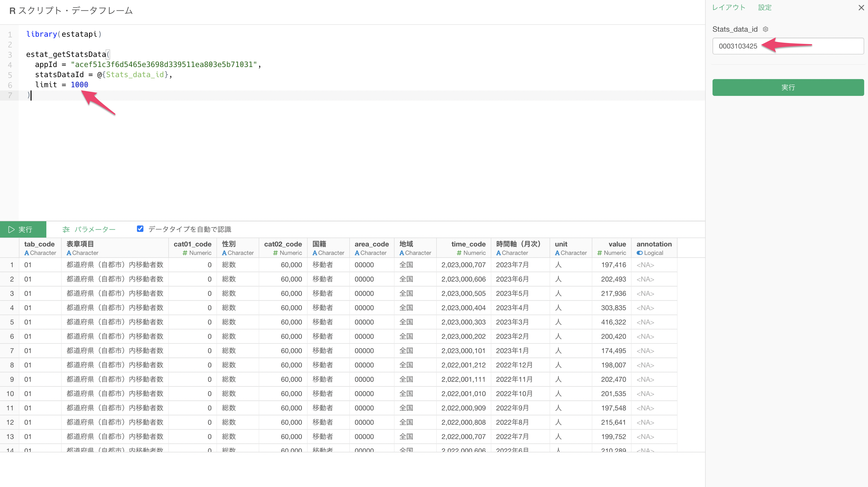The height and width of the screenshot is (487, 868).
Task: Click the time_code cell 2,022,001,010
Action: tap(463, 394)
